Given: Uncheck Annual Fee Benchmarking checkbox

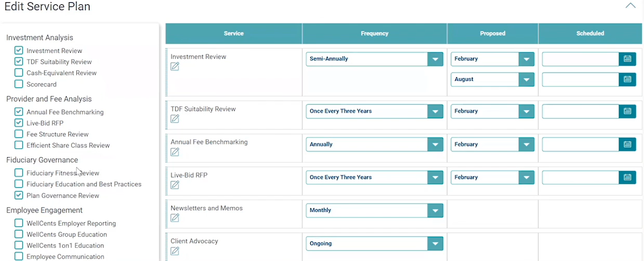Looking at the screenshot, I should pyautogui.click(x=19, y=112).
